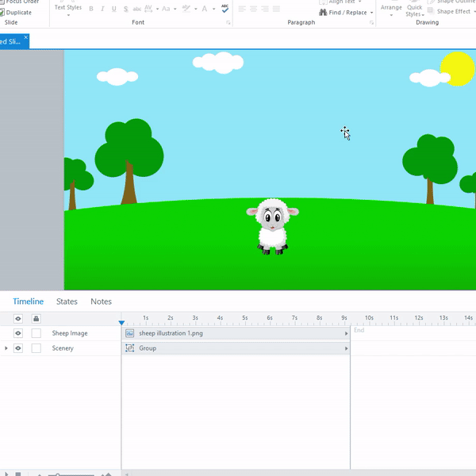This screenshot has height=476, width=476.
Task: Click the Underline formatting icon
Action: coord(114,10)
